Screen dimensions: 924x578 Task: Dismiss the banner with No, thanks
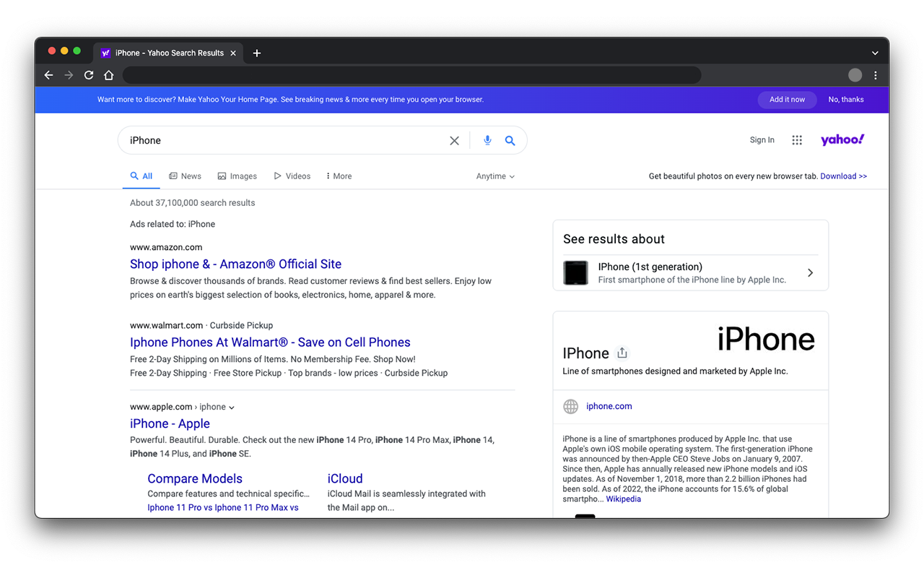coord(845,100)
